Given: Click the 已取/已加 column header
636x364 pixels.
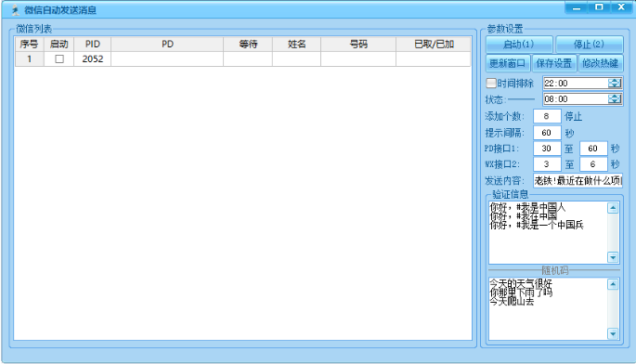Looking at the screenshot, I should (x=434, y=44).
